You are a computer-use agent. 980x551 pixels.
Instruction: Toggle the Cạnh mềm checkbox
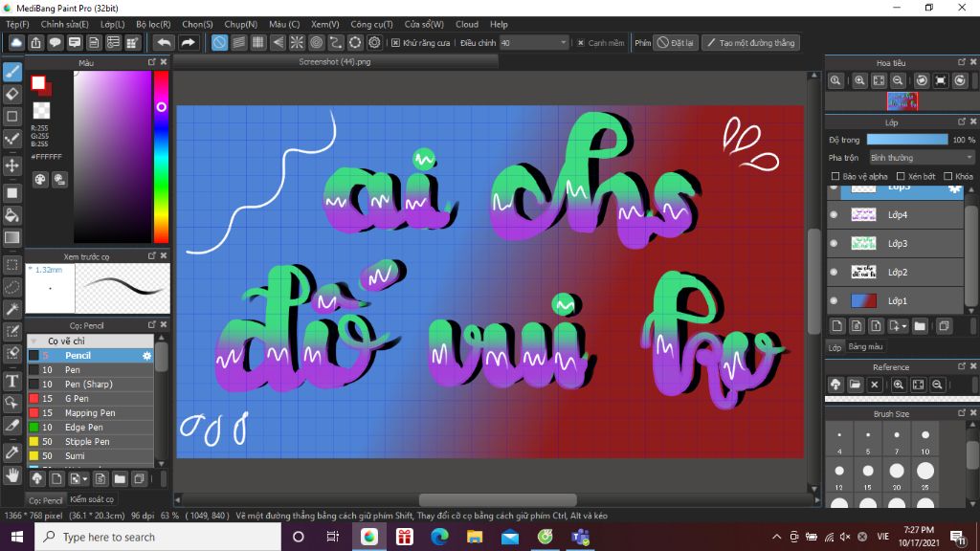581,42
